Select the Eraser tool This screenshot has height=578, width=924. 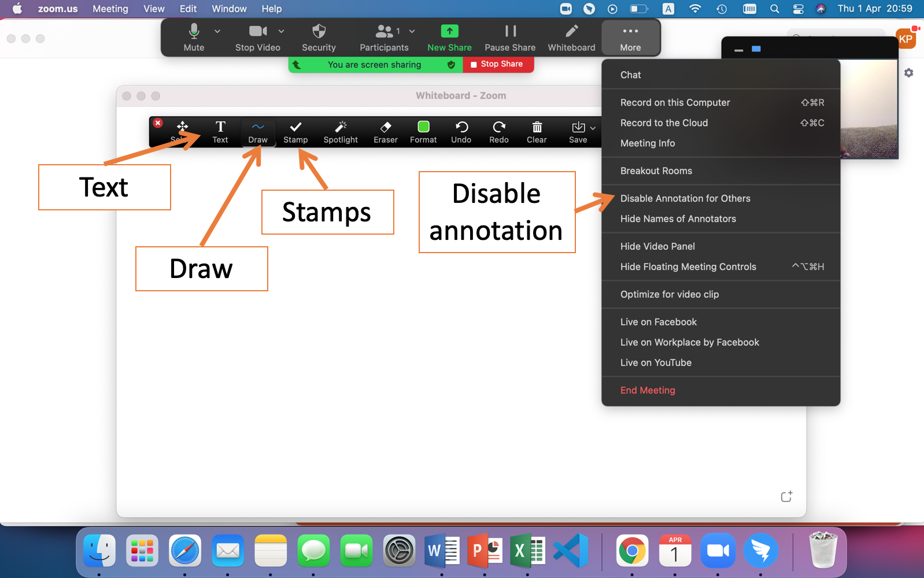[x=386, y=132]
